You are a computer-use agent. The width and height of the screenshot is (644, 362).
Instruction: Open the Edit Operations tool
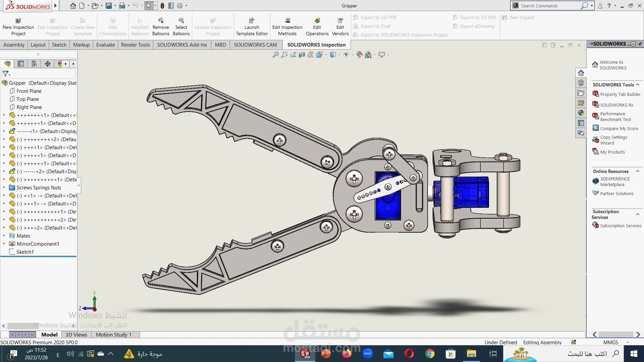pos(317,27)
